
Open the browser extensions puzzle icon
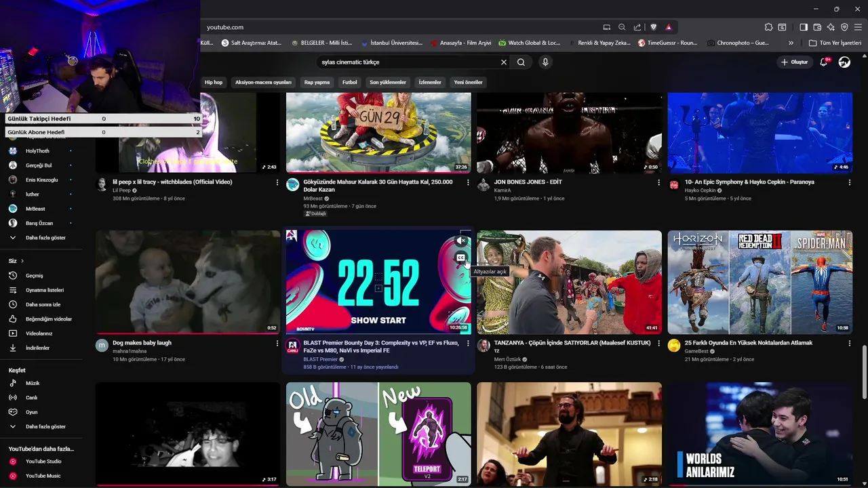[x=768, y=27]
